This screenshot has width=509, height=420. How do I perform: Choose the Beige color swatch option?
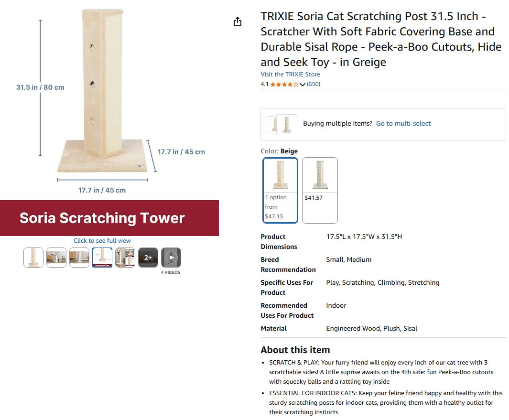tap(280, 190)
